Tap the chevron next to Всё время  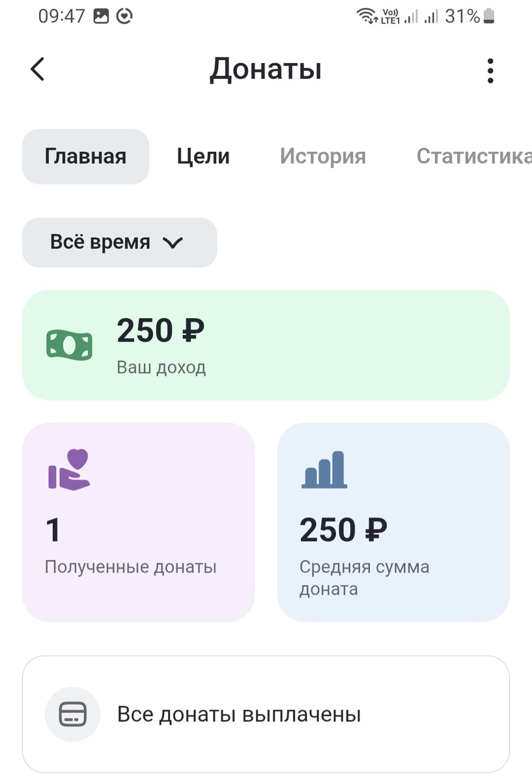[173, 242]
